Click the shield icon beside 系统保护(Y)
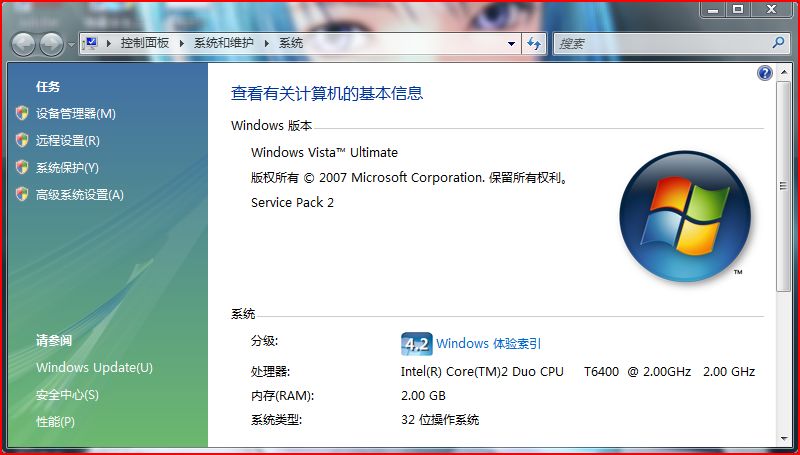Viewport: 800px width, 455px height. point(22,167)
